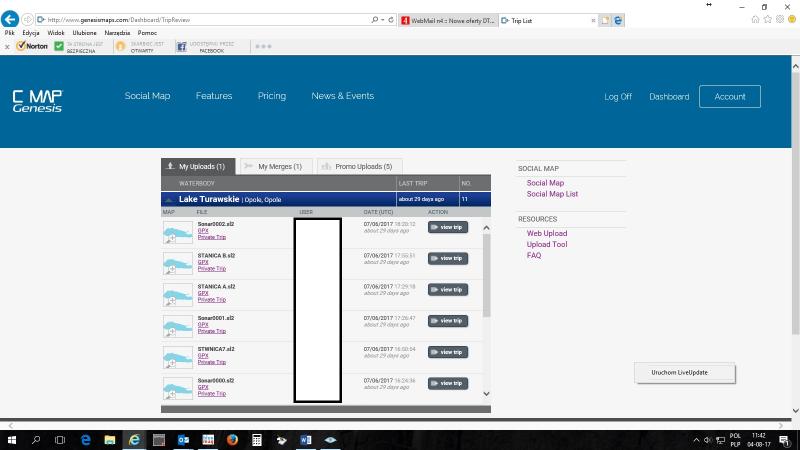800x450 pixels.
Task: Open the Widok menu
Action: tap(56, 33)
